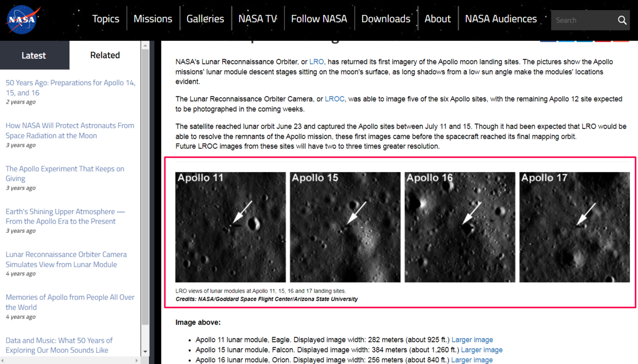Image resolution: width=638 pixels, height=364 pixels.
Task: Open 'Lunar Reconnaissance Orbiter Camera Simulates View' article
Action: pos(66,259)
